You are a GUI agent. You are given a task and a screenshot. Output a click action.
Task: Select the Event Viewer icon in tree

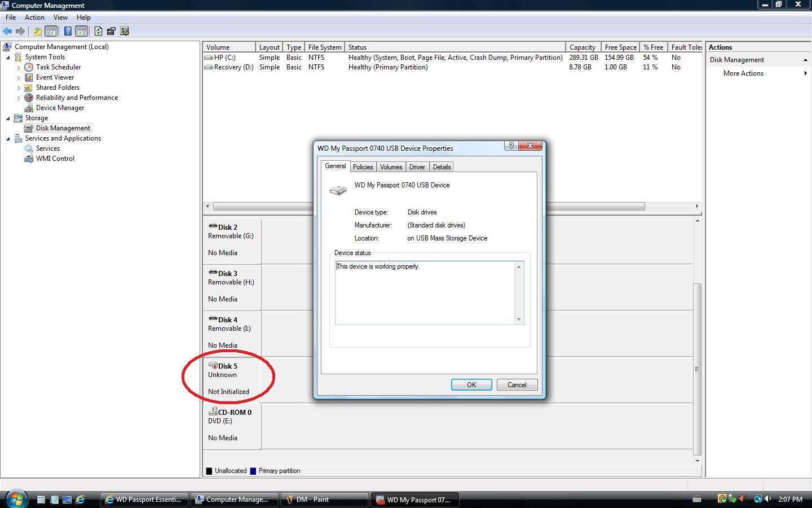29,77
